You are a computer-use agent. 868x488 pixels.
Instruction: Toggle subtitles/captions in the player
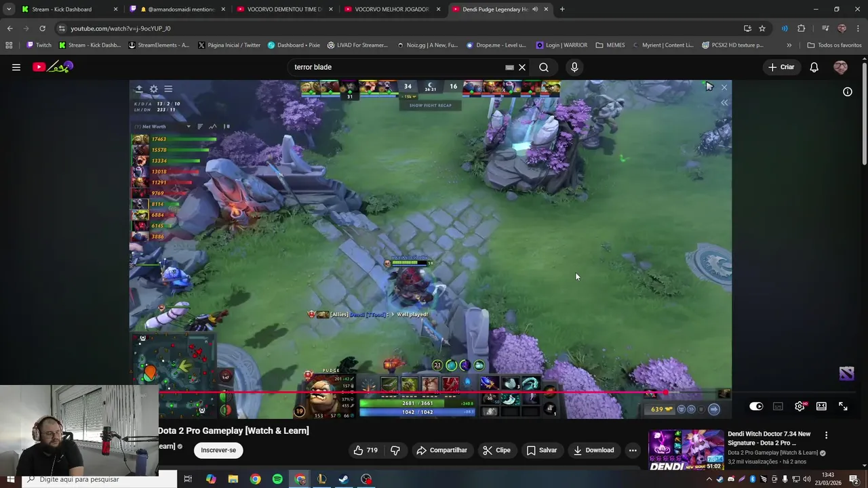coord(778,407)
